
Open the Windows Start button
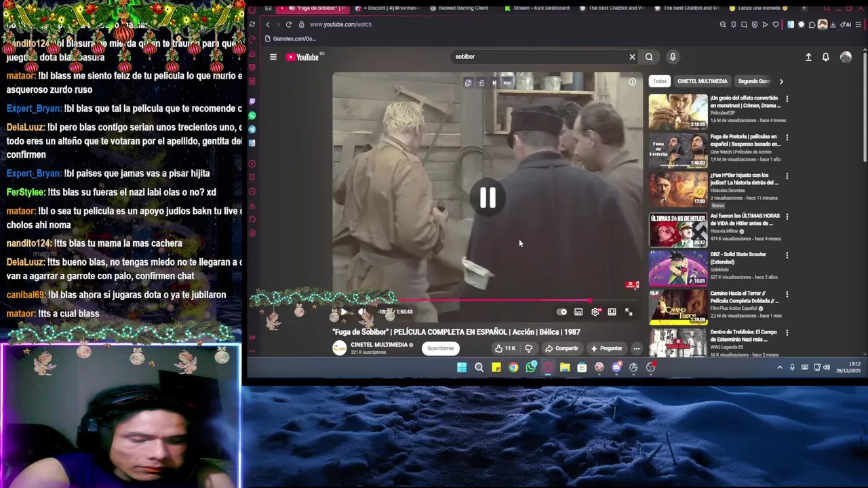(462, 367)
